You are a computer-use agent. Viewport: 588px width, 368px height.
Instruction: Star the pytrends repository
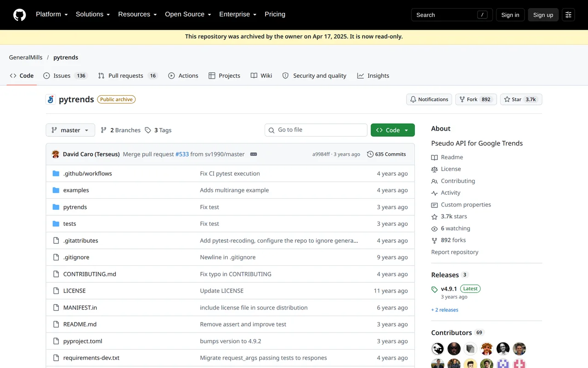(521, 99)
